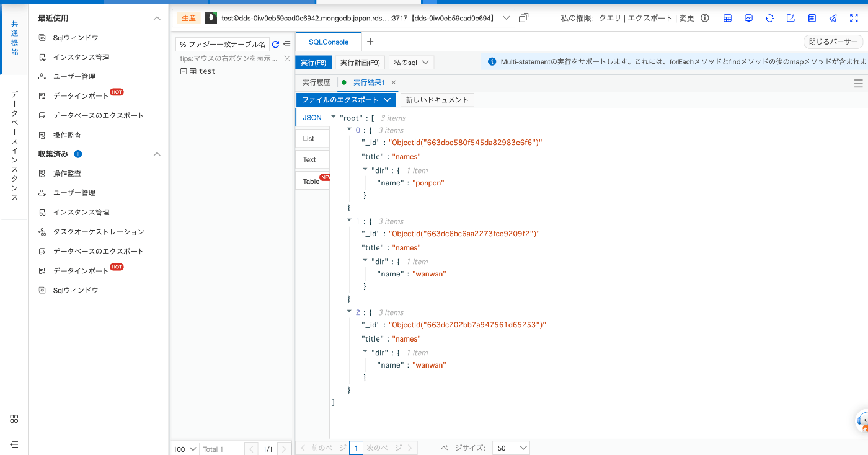
Task: Switch to 実行履歴 tab
Action: click(316, 82)
